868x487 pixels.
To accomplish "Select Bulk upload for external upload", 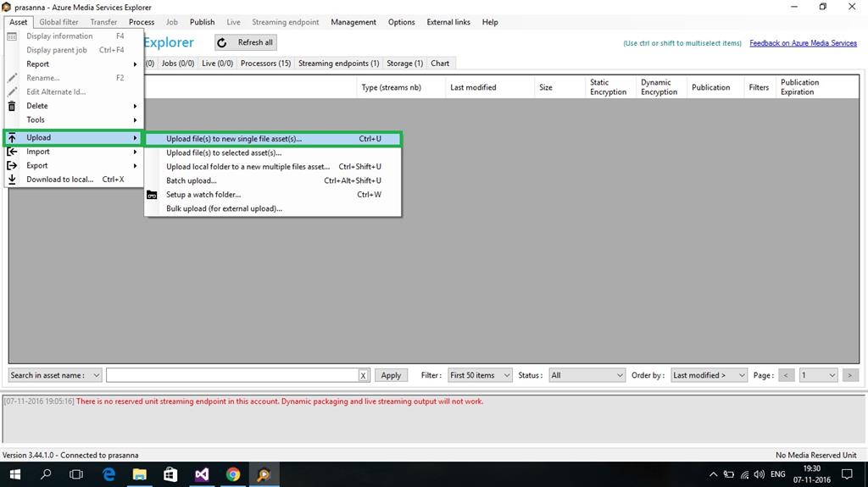I will (x=273, y=208).
